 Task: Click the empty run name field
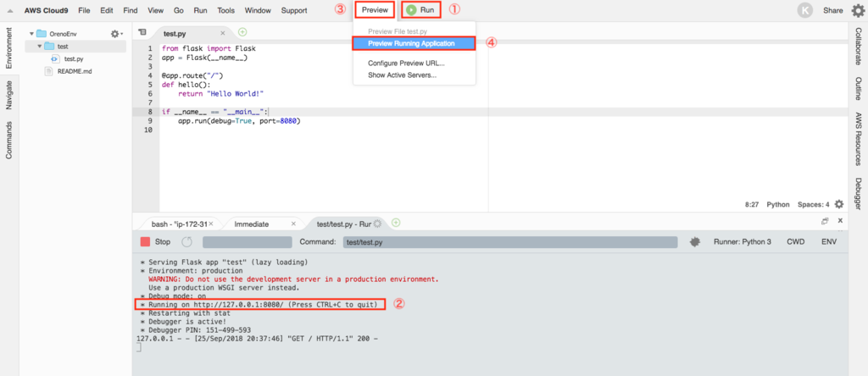click(x=247, y=242)
